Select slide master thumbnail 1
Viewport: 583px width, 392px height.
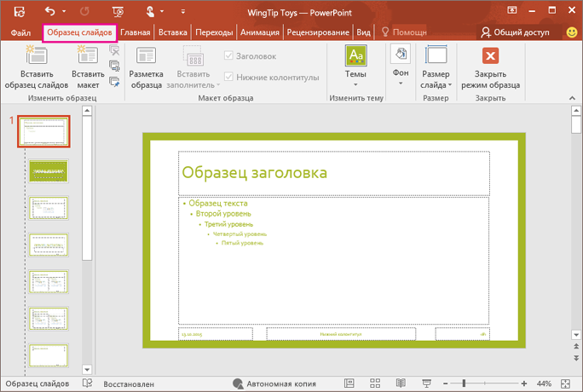click(43, 131)
